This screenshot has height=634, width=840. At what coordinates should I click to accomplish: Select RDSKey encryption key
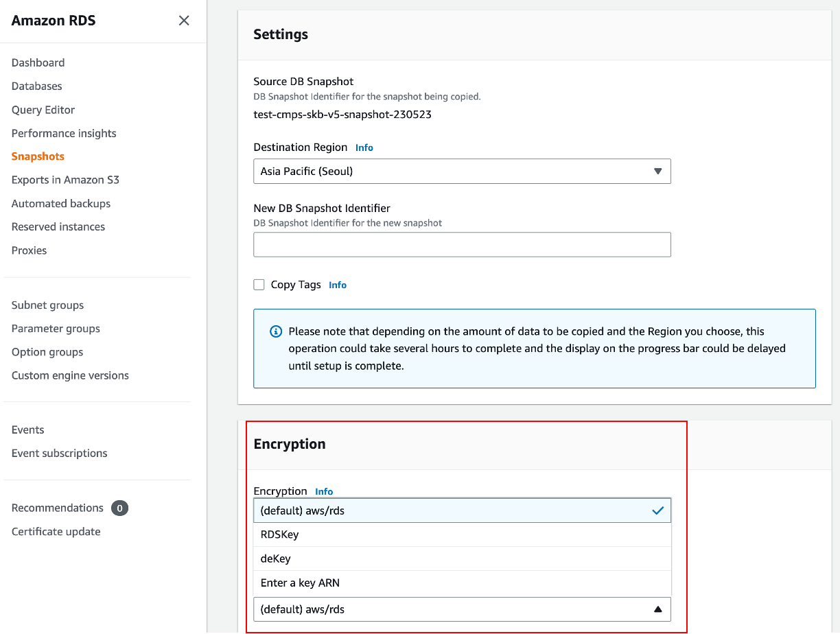(462, 535)
